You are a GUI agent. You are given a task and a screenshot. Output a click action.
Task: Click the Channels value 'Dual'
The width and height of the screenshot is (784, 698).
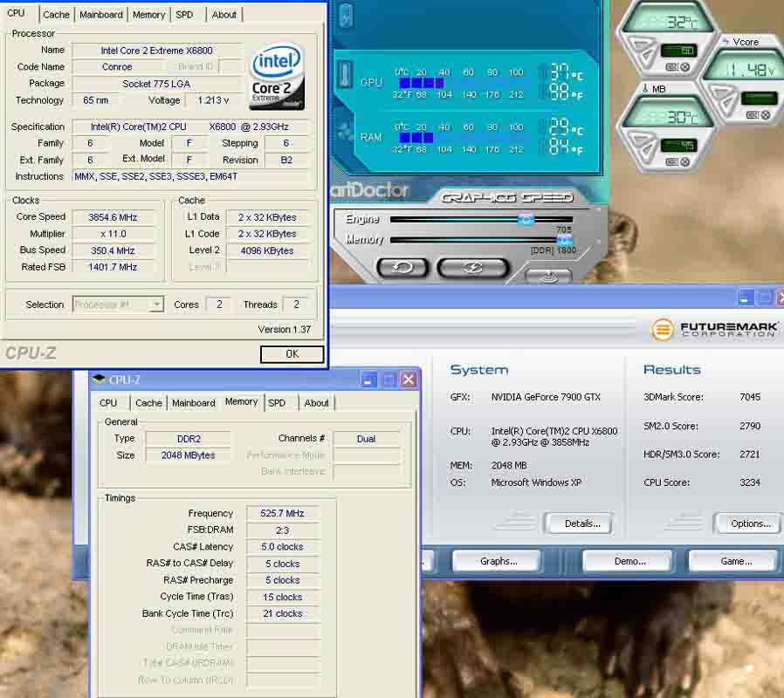coord(367,439)
